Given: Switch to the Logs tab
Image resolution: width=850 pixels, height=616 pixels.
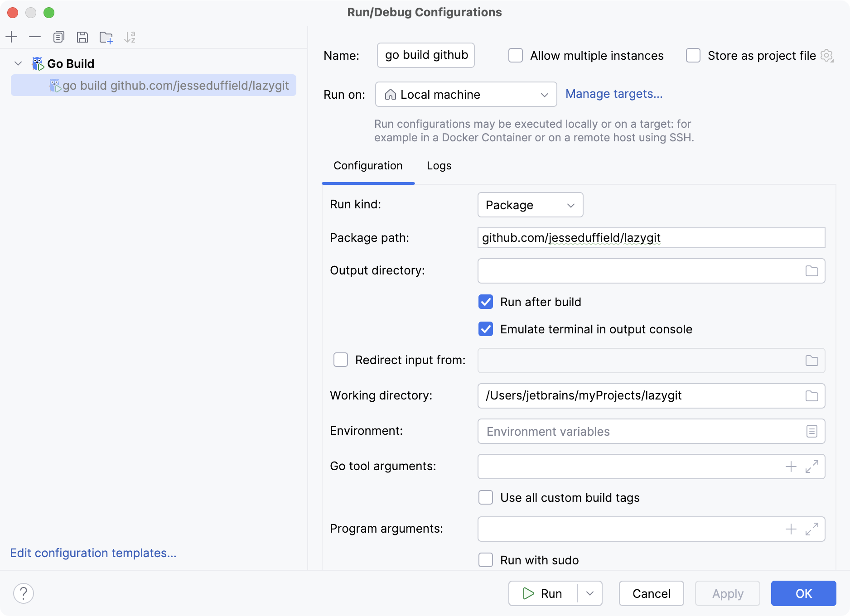Looking at the screenshot, I should [438, 166].
